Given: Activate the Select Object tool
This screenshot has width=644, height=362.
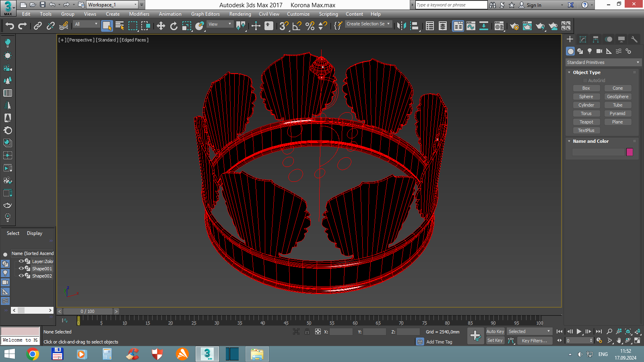Looking at the screenshot, I should coord(107,26).
